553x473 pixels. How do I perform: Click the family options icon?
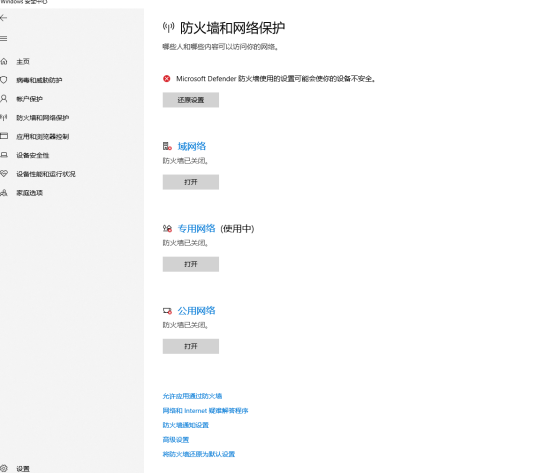(x=4, y=193)
